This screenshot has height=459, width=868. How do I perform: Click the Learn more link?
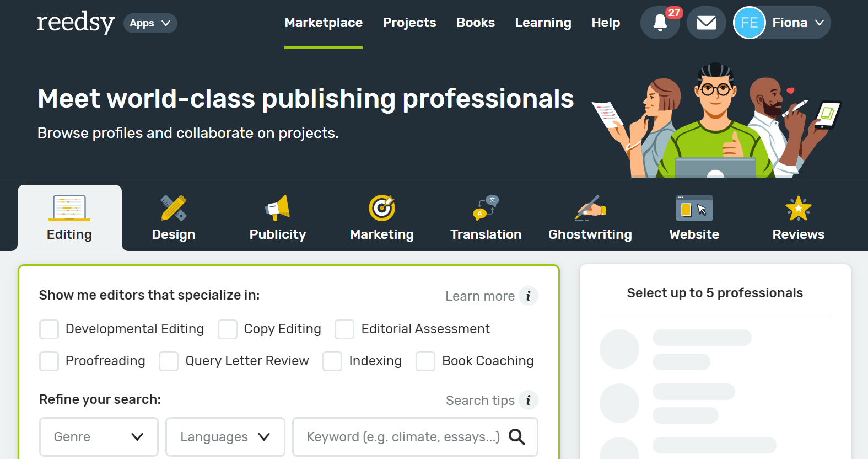(479, 296)
